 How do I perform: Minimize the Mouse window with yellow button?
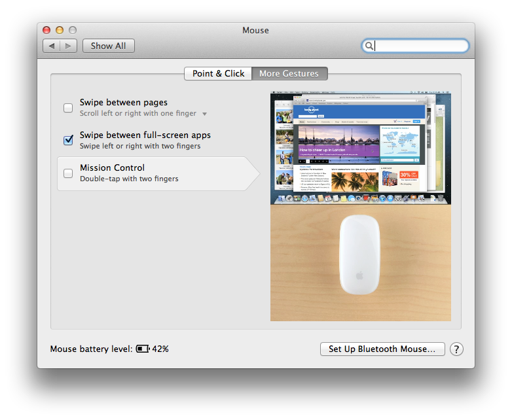point(60,30)
